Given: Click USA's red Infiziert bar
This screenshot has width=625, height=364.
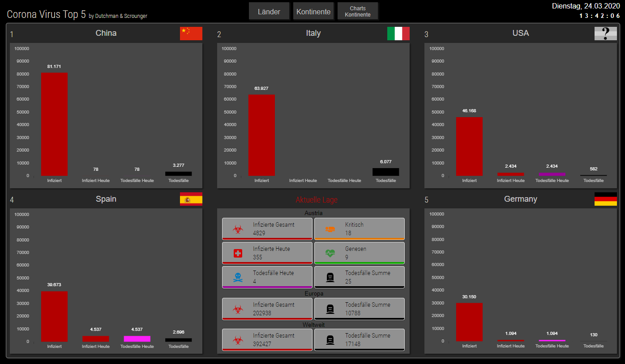Looking at the screenshot, I should [469, 146].
